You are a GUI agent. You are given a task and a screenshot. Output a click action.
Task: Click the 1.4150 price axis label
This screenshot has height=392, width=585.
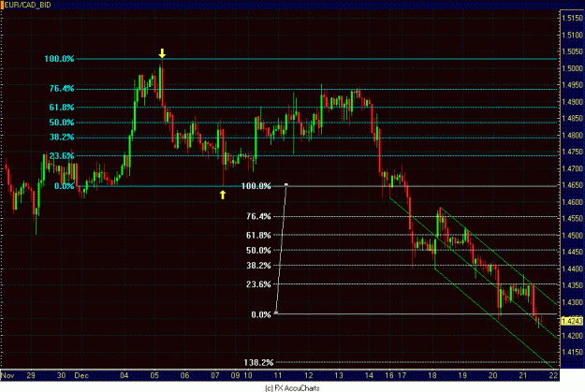pos(572,352)
